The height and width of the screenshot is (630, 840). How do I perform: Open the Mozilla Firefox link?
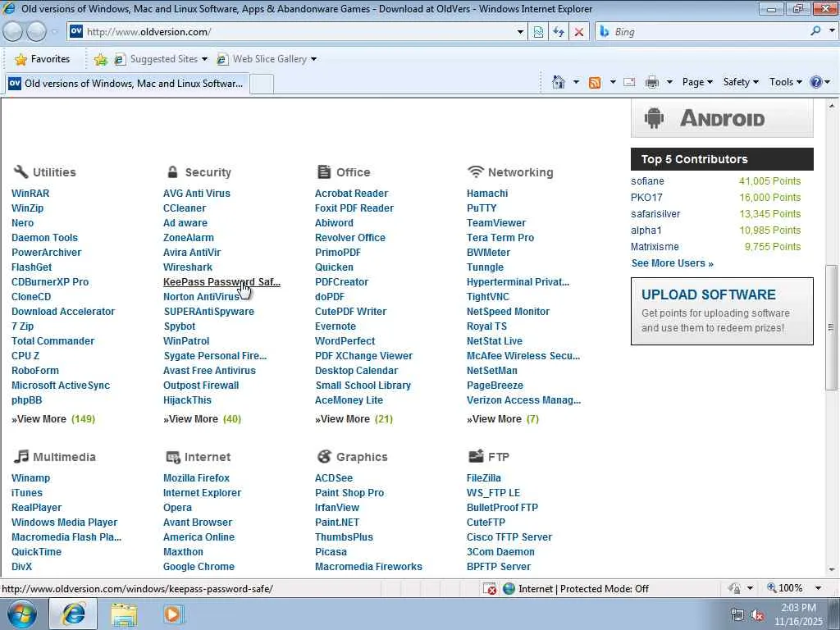pyautogui.click(x=196, y=478)
